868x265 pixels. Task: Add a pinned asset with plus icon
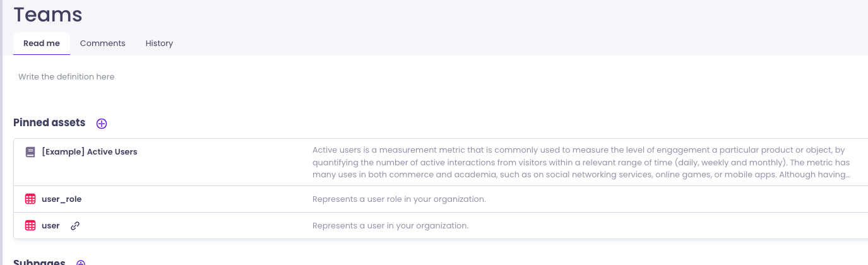pos(102,124)
